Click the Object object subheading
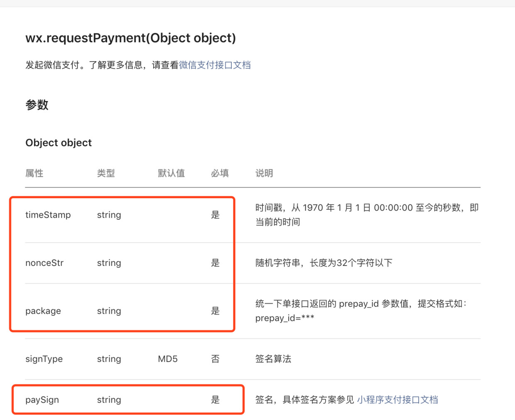Image resolution: width=515 pixels, height=420 pixels. [x=59, y=143]
